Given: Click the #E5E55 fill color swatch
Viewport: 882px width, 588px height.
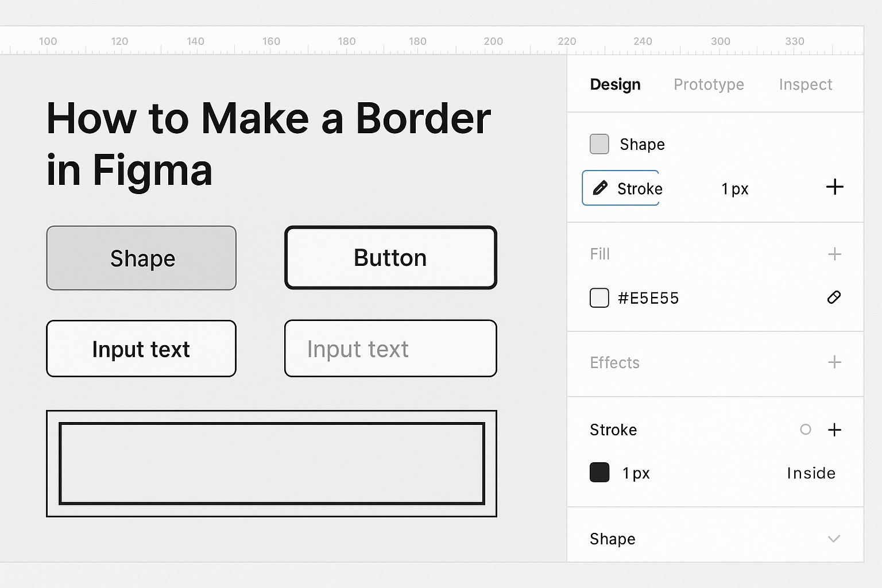Looking at the screenshot, I should point(599,297).
